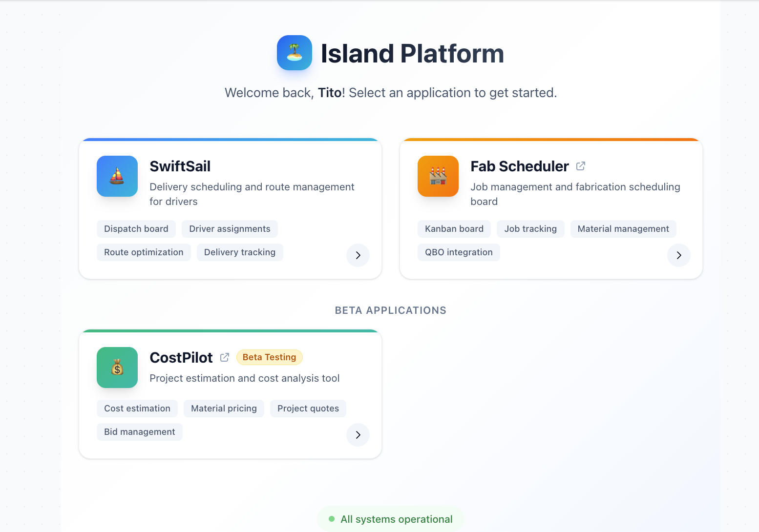This screenshot has width=759, height=532.
Task: Click external link icon beside CostPilot
Action: tap(225, 358)
